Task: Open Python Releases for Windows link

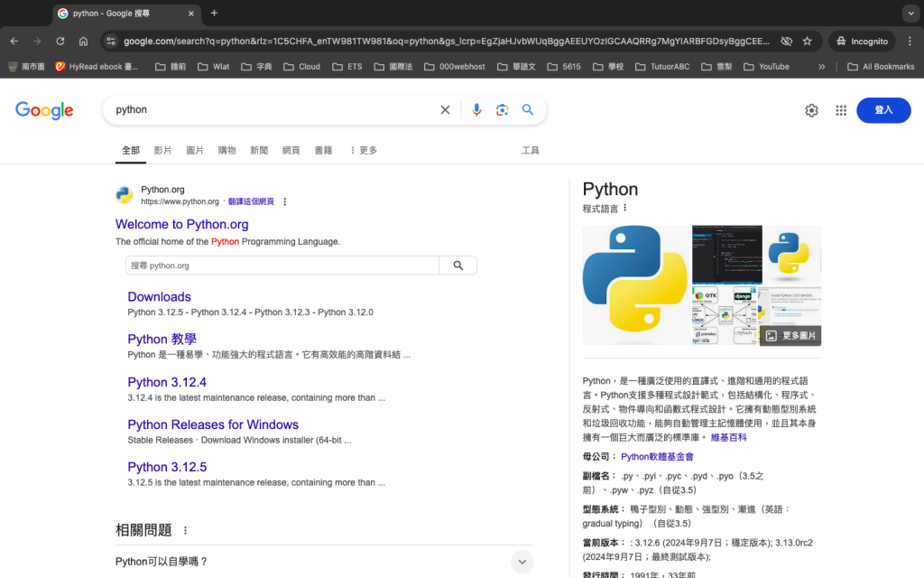Action: point(213,424)
